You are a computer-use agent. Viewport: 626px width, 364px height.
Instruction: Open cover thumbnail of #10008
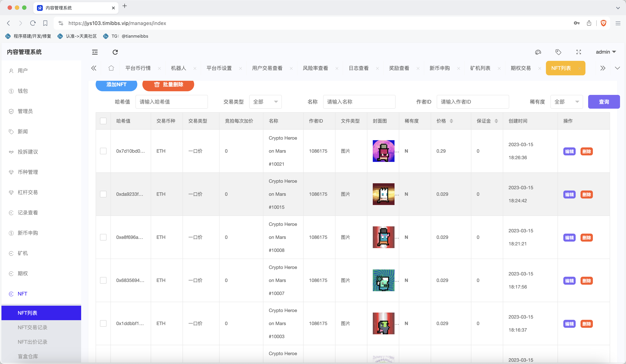[383, 237]
